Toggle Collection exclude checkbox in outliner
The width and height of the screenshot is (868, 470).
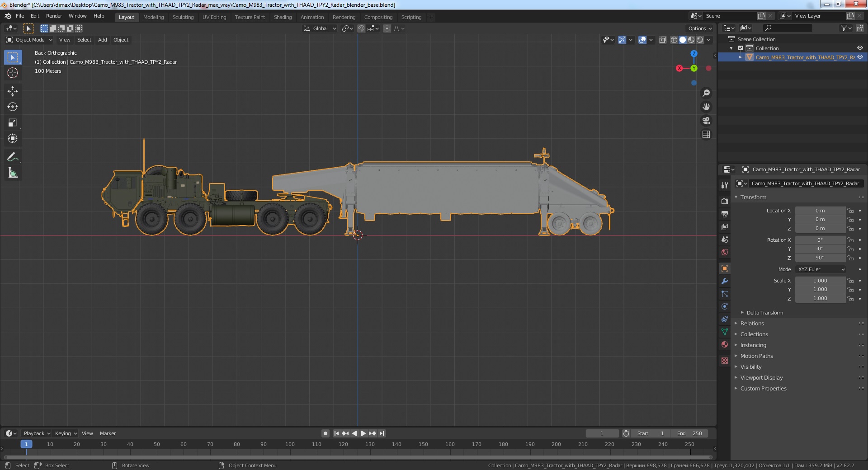click(741, 48)
